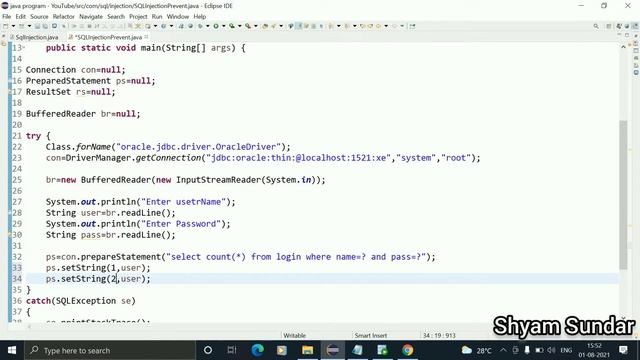Open the Help menu
Viewport: 640px width, 360px height.
200,17
